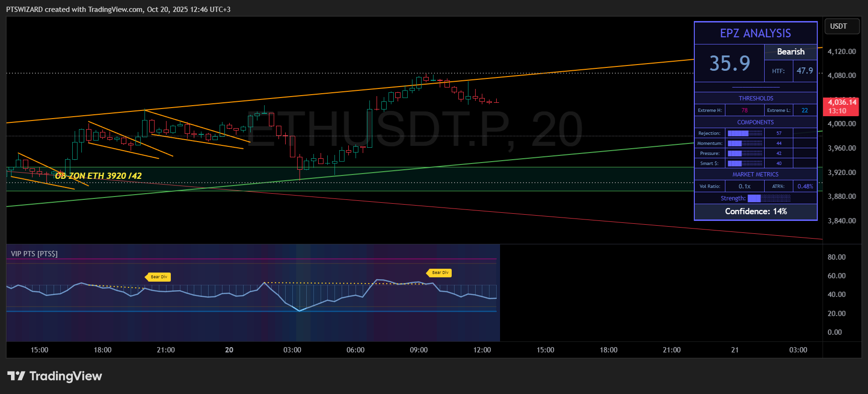The width and height of the screenshot is (868, 394).
Task: Select the EPZ ANALYSIS panel title
Action: point(756,33)
